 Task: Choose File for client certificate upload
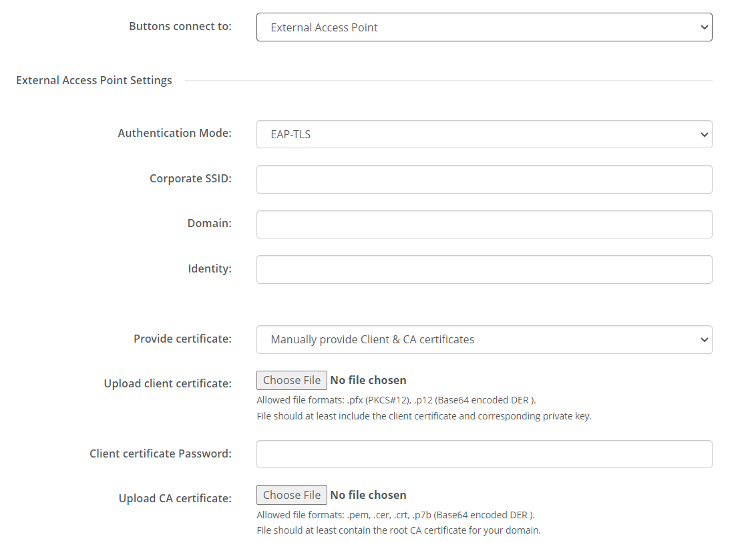point(292,380)
